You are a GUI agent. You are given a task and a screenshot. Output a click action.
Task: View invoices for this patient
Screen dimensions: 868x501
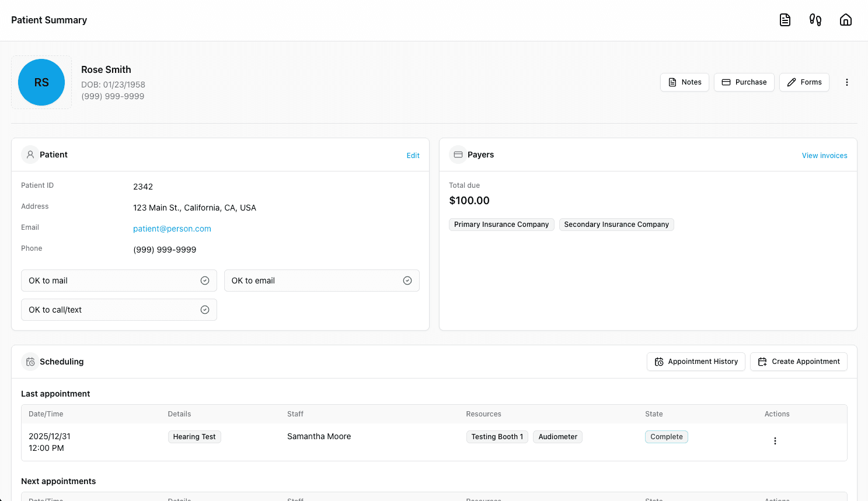point(824,155)
